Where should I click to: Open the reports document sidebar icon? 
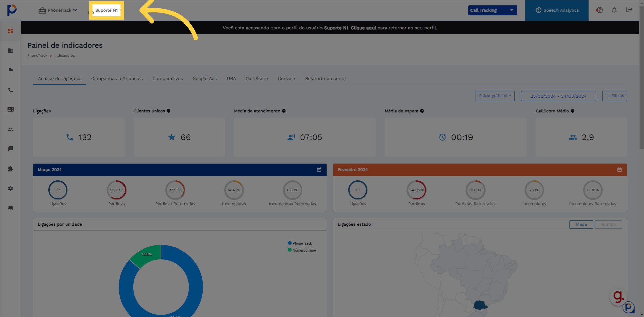pyautogui.click(x=11, y=149)
